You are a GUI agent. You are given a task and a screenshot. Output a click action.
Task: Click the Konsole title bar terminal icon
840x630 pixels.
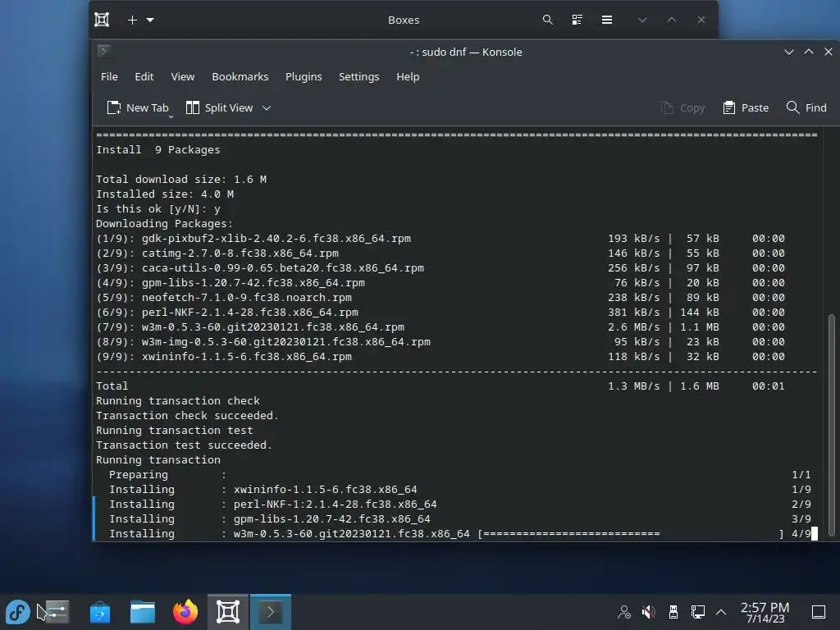tap(104, 52)
